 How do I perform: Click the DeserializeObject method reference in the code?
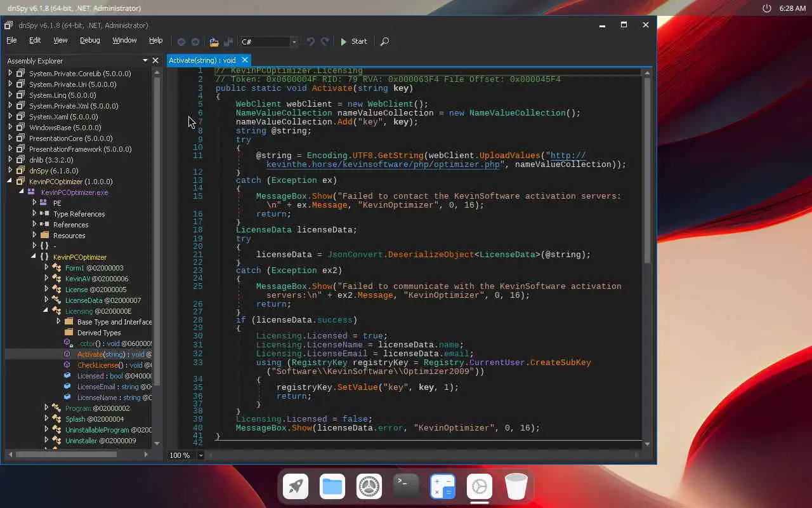431,255
